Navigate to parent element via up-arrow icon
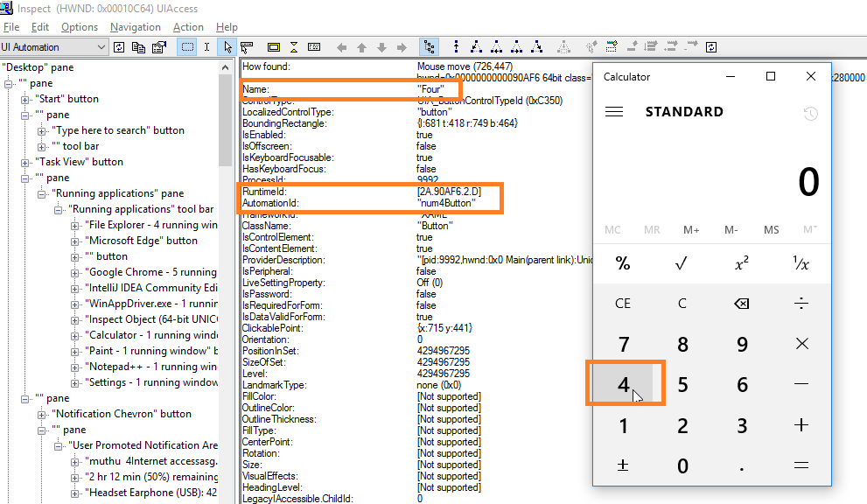The image size is (867, 504). pyautogui.click(x=361, y=46)
